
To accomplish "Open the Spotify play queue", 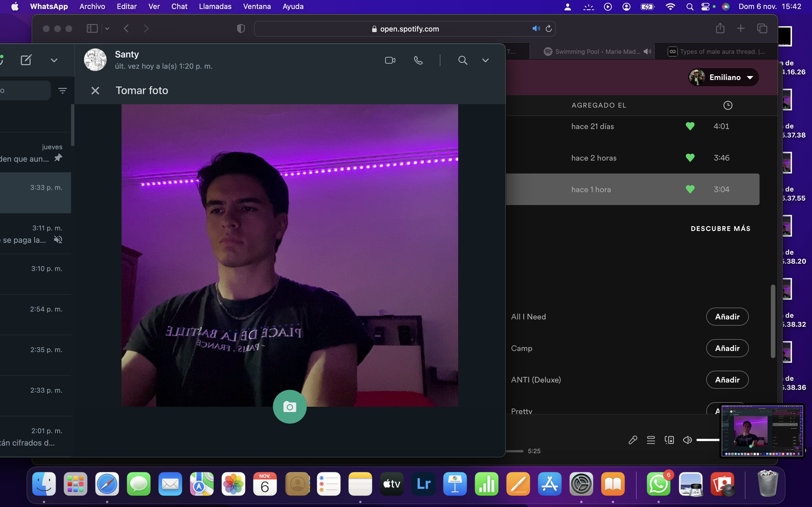I will coord(651,440).
